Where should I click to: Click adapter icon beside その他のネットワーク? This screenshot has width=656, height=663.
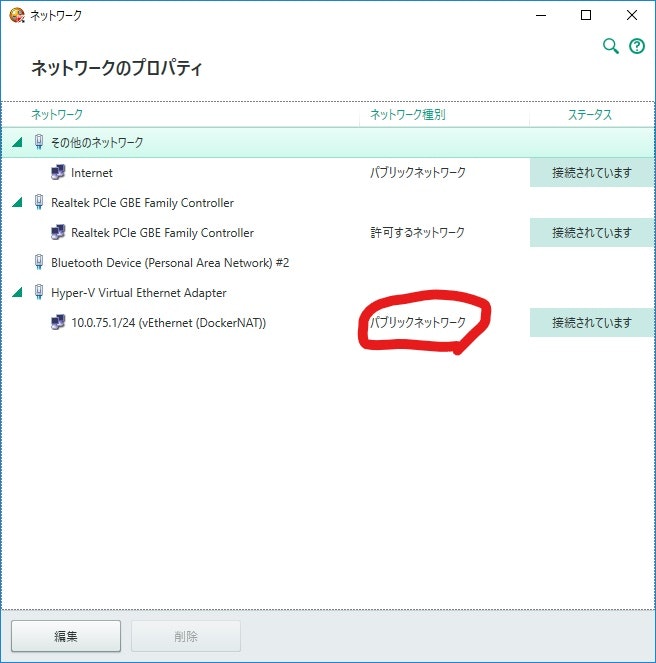(x=38, y=142)
